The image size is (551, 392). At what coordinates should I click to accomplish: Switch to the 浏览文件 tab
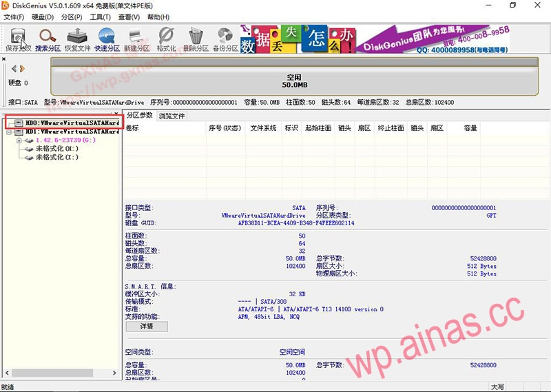pos(171,116)
